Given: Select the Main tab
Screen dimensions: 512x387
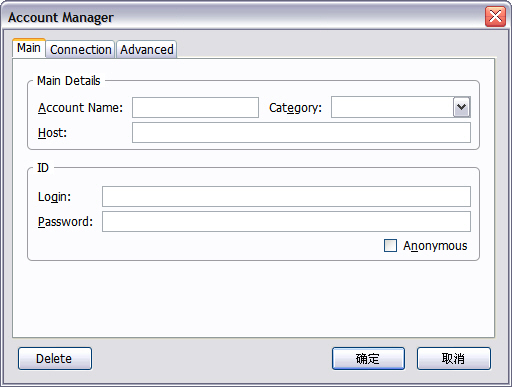Looking at the screenshot, I should point(29,48).
